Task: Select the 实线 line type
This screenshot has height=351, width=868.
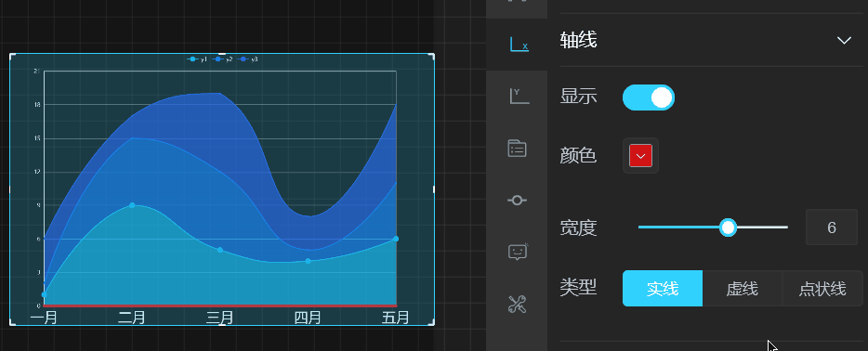Action: tap(663, 289)
